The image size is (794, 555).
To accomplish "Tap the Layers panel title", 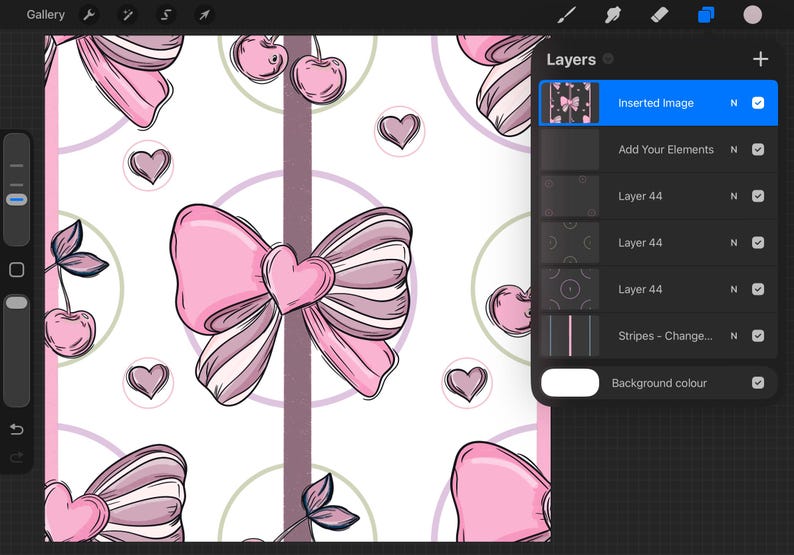I will point(571,59).
